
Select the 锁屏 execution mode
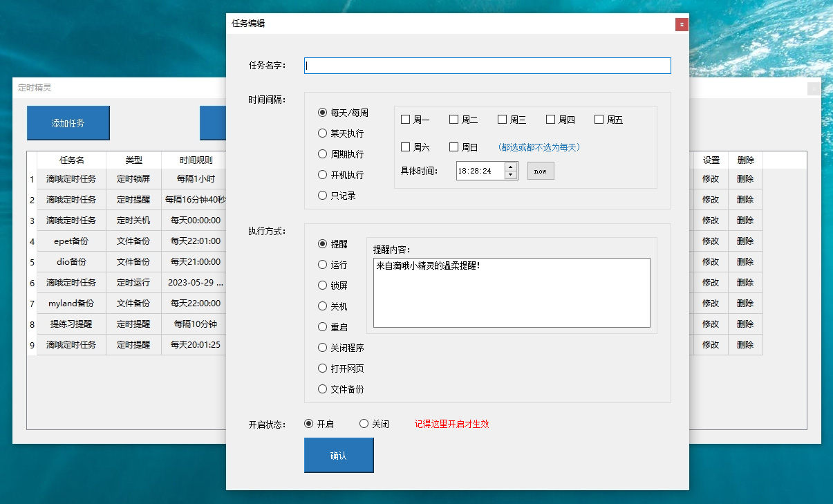click(x=333, y=286)
